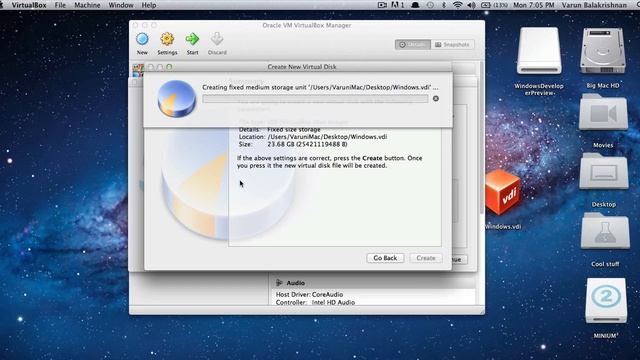This screenshot has height=360, width=640.
Task: Click the Audio section header
Action: coord(373,282)
